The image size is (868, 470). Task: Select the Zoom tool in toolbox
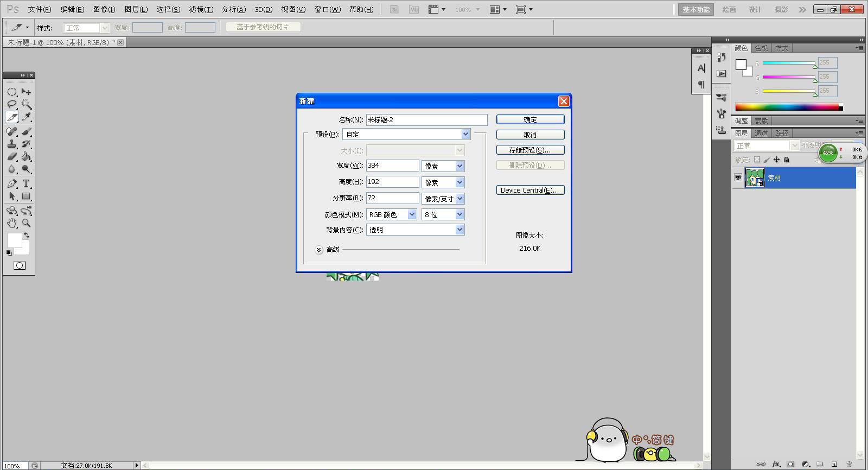point(26,223)
